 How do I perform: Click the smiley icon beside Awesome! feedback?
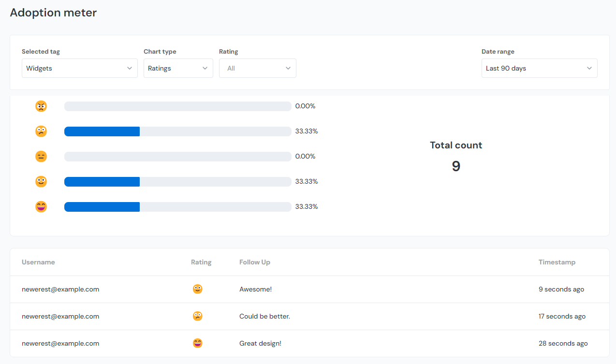click(197, 289)
